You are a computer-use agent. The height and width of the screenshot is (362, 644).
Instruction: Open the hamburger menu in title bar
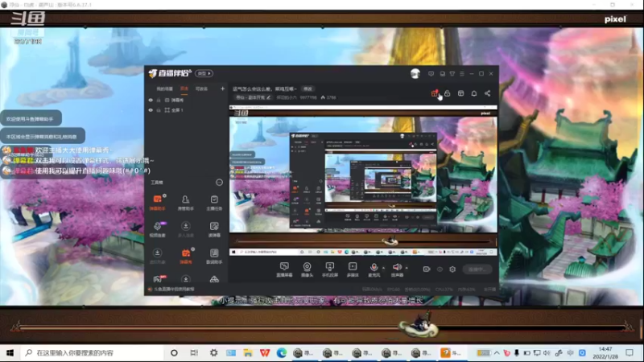[x=462, y=74]
